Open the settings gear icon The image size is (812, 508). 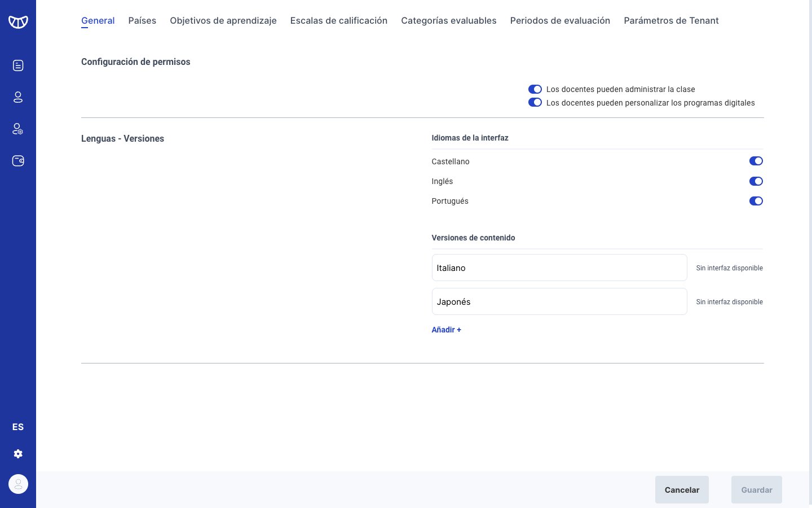[18, 454]
